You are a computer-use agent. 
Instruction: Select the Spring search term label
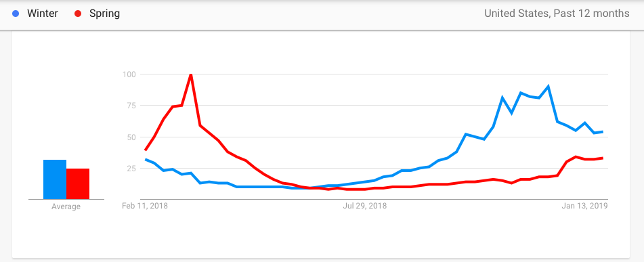pos(105,14)
